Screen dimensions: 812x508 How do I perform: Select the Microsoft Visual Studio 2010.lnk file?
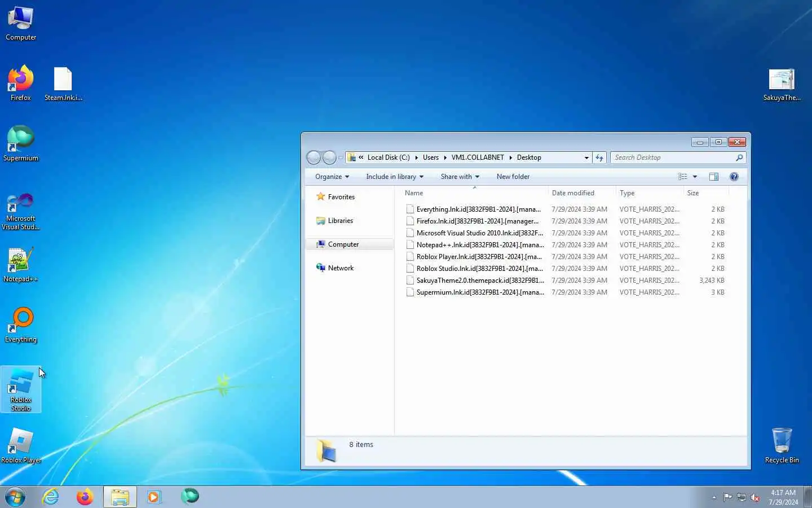click(x=566, y=233)
